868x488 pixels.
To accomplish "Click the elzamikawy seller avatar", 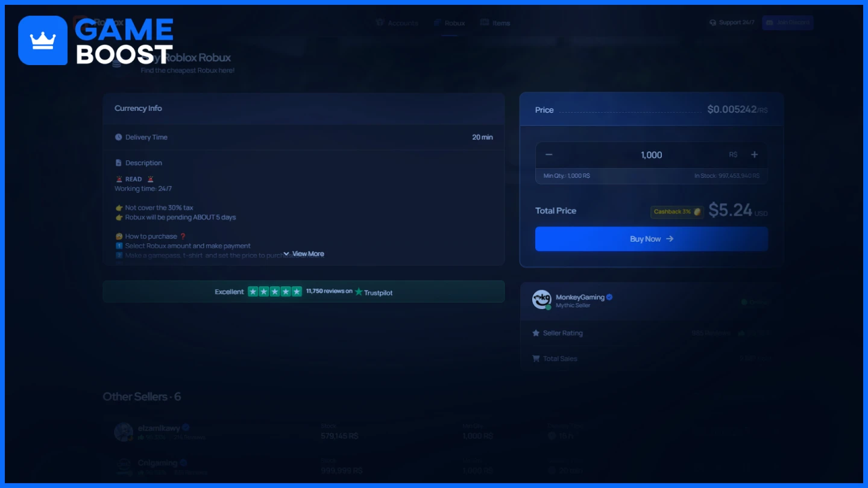I will (124, 432).
